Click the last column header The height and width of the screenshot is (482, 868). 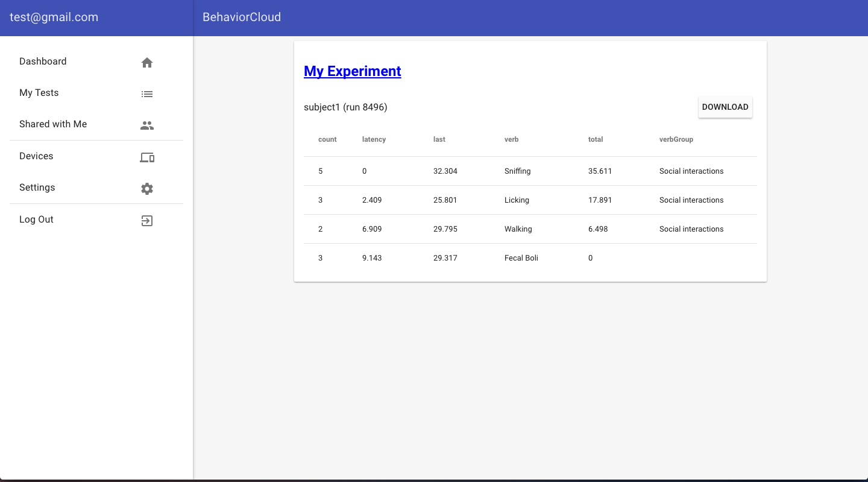tap(439, 139)
